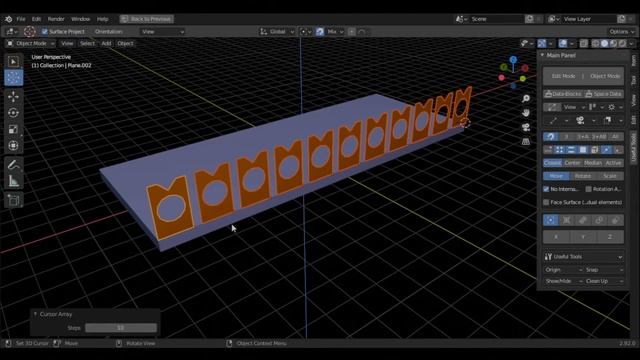Screen dimensions: 640x360
Task: Choose the Rotate tool in left toolbar
Action: click(x=13, y=113)
